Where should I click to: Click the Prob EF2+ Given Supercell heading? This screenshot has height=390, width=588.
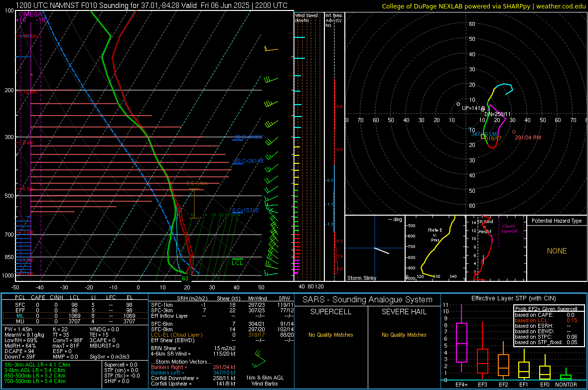point(546,309)
